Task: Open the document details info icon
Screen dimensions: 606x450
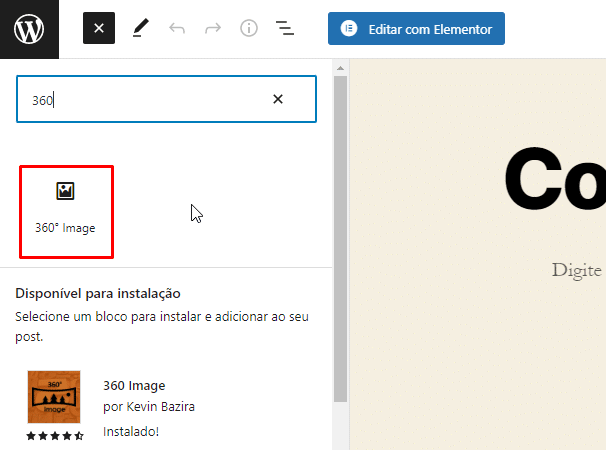Action: click(x=248, y=29)
